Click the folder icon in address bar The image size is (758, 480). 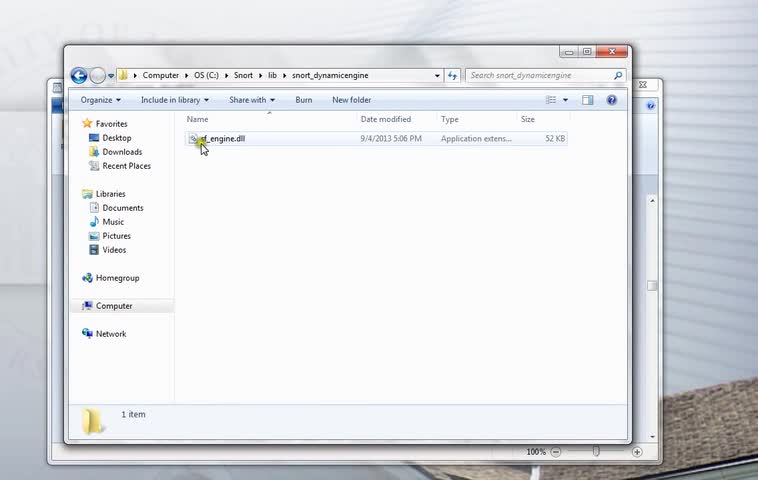pos(123,75)
